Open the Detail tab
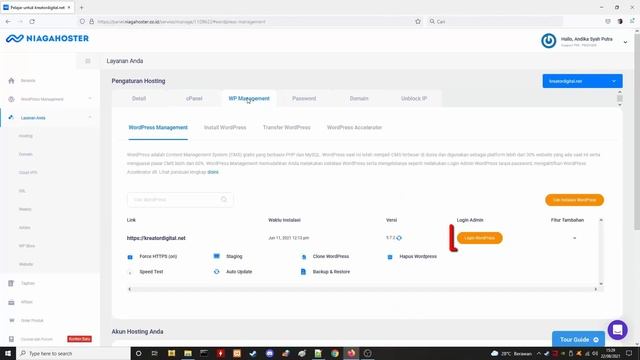Viewport: 640px width, 360px height. pyautogui.click(x=139, y=98)
